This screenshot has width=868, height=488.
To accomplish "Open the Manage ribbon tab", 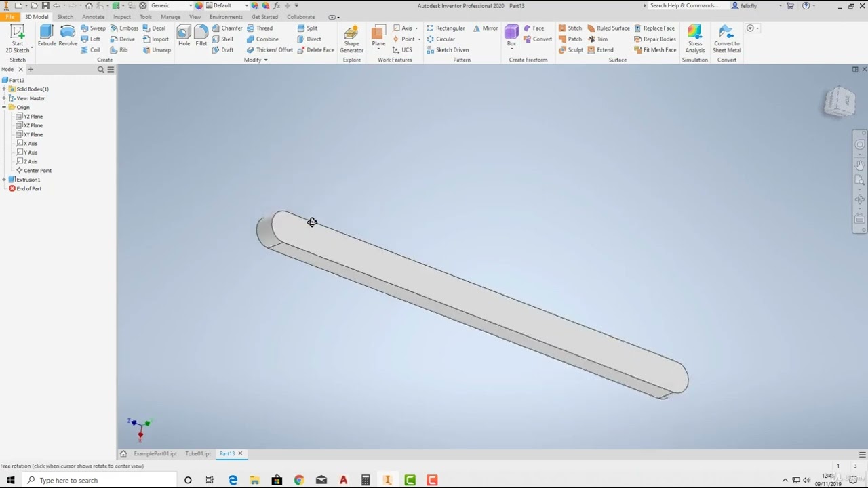I will pyautogui.click(x=170, y=16).
